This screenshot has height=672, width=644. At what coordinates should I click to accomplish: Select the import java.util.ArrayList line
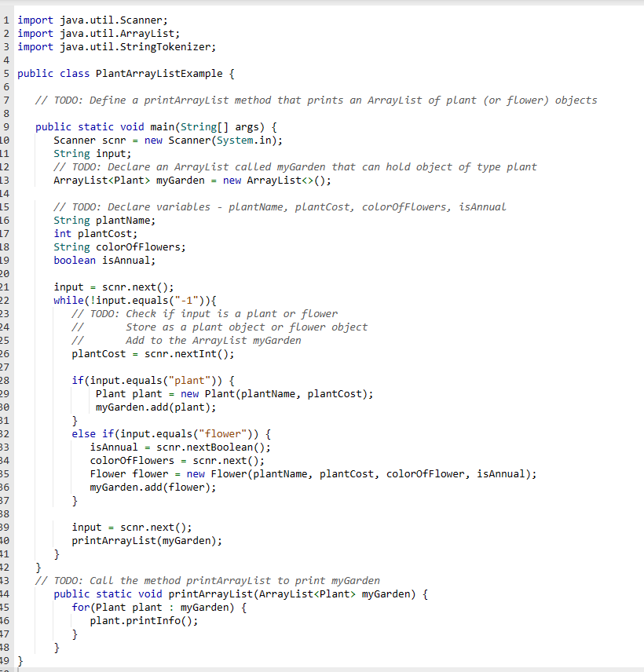coord(98,33)
